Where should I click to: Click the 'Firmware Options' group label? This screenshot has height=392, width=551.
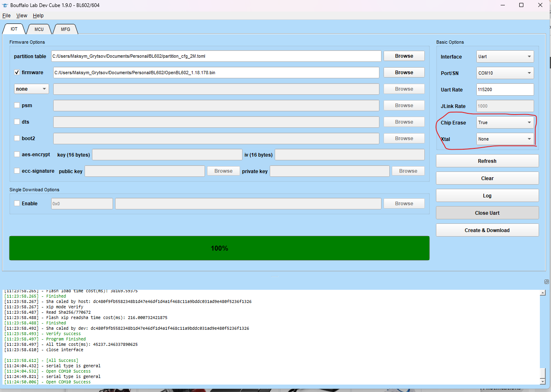[27, 42]
